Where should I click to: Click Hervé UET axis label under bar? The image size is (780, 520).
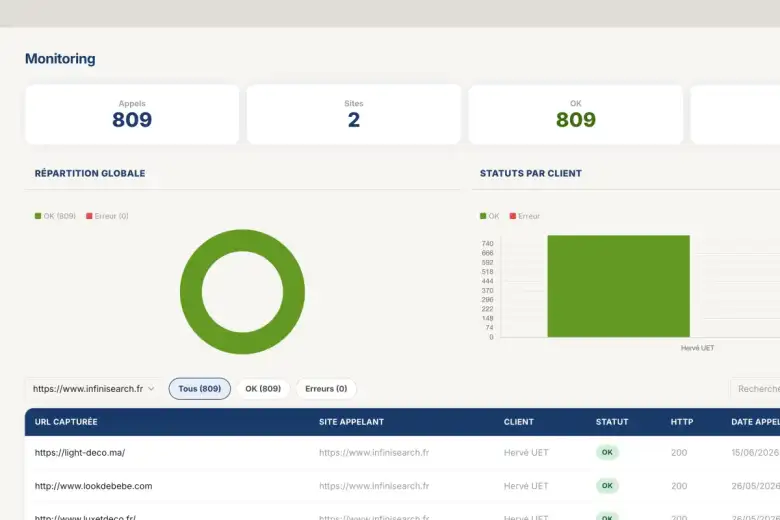point(697,348)
